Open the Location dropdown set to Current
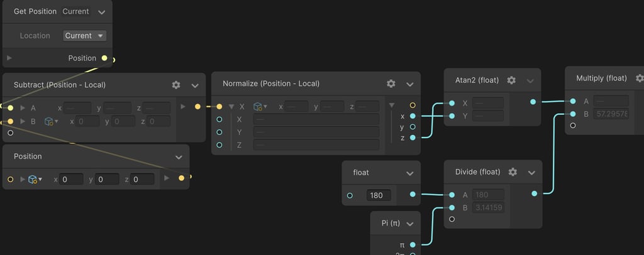Image resolution: width=644 pixels, height=255 pixels. pyautogui.click(x=85, y=36)
